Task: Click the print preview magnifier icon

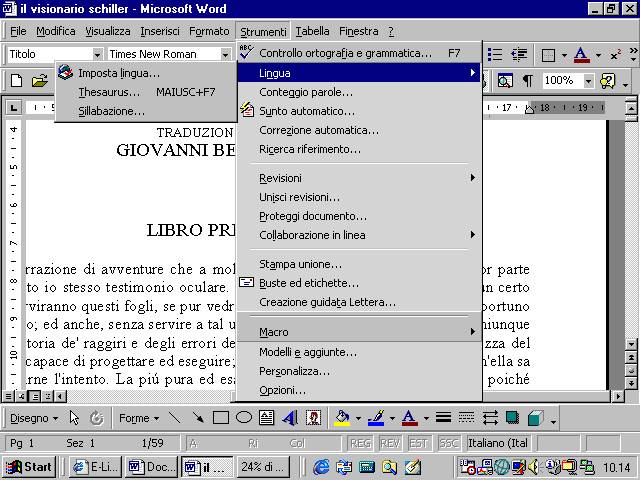Action: pos(505,81)
